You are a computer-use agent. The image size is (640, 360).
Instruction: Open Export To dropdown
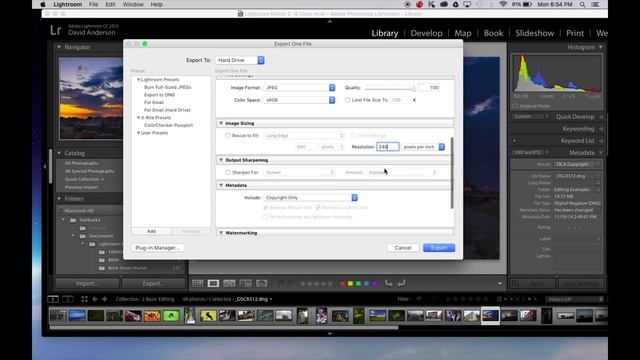240,60
